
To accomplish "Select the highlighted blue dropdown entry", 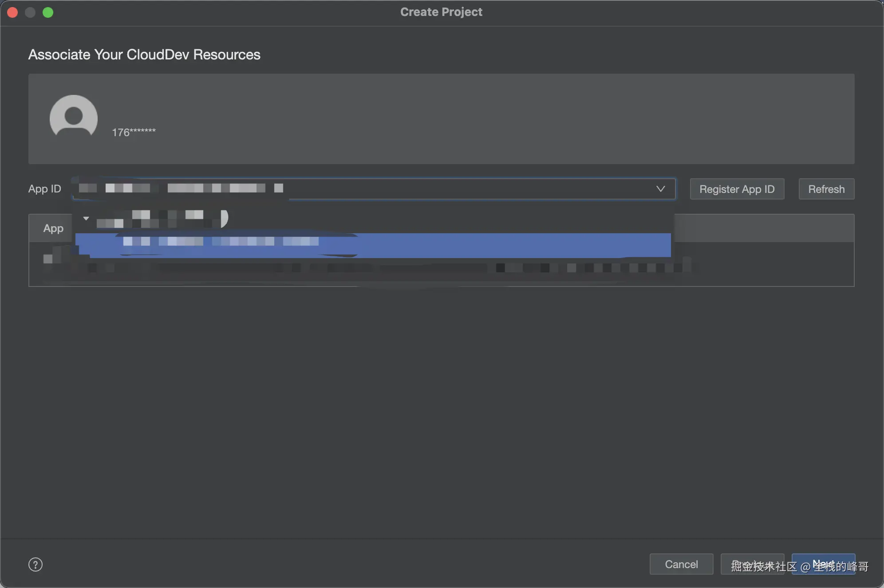I will [x=373, y=245].
